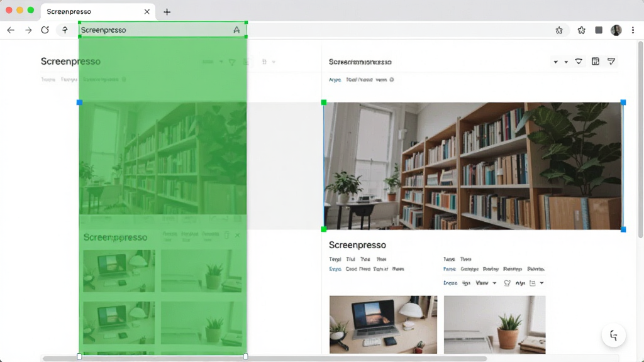Click the info circle icon under the right panel title
The image size is (644, 362).
point(392,80)
